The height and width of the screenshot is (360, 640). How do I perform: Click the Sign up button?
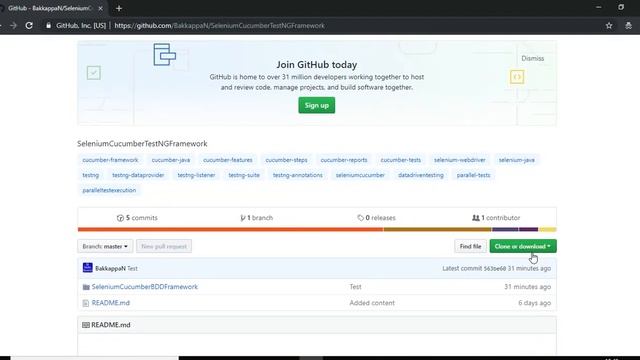(x=316, y=105)
